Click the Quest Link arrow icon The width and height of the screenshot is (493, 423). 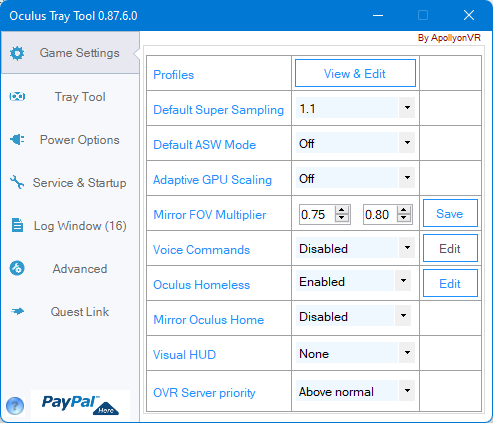[17, 312]
